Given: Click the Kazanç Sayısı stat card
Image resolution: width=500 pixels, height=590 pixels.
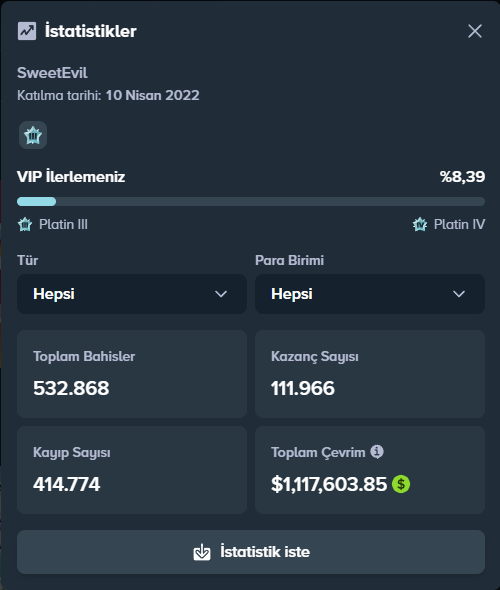Looking at the screenshot, I should pyautogui.click(x=370, y=374).
